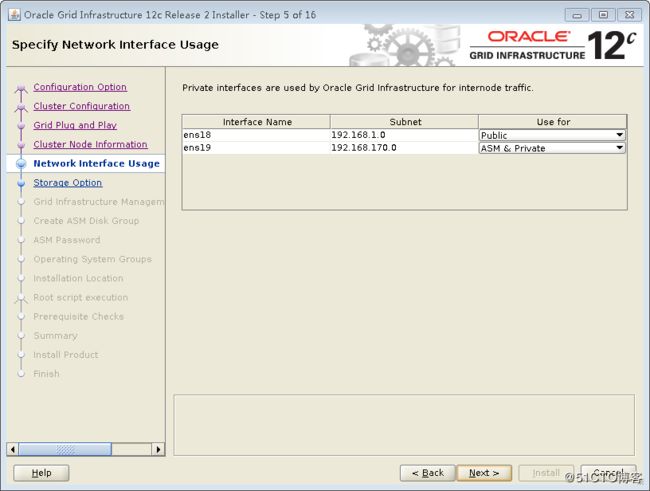The width and height of the screenshot is (650, 491).
Task: Click the installer Java icon in title bar
Action: point(14,15)
